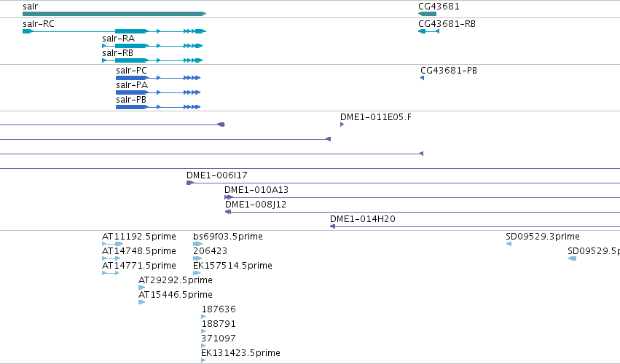Click the salr-PC label
Screen dimensions: 620x364
(131, 71)
